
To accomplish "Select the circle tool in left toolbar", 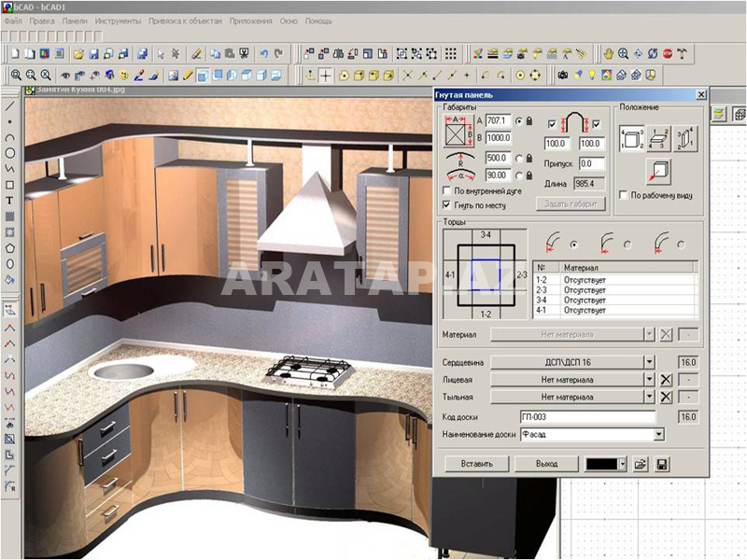I will [x=9, y=153].
